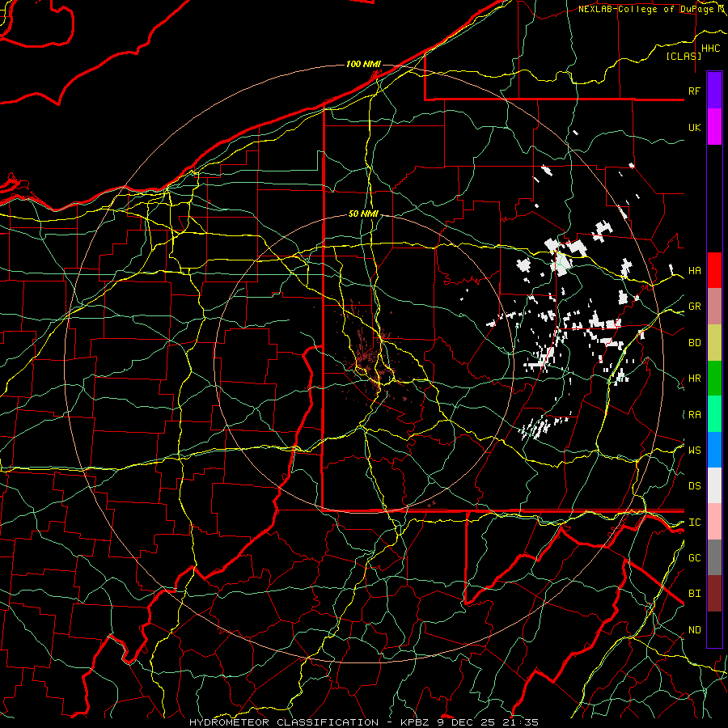Click the HHC product code label
This screenshot has height=728, width=728.
[710, 49]
